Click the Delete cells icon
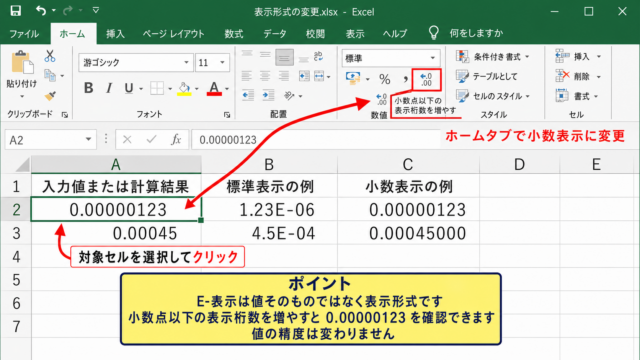 tap(562, 76)
